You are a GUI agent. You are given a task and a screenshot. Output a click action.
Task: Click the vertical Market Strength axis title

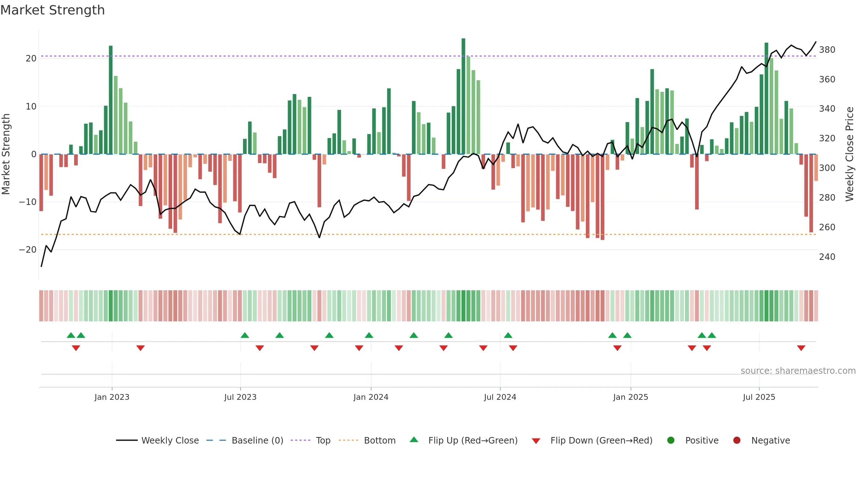click(6, 154)
